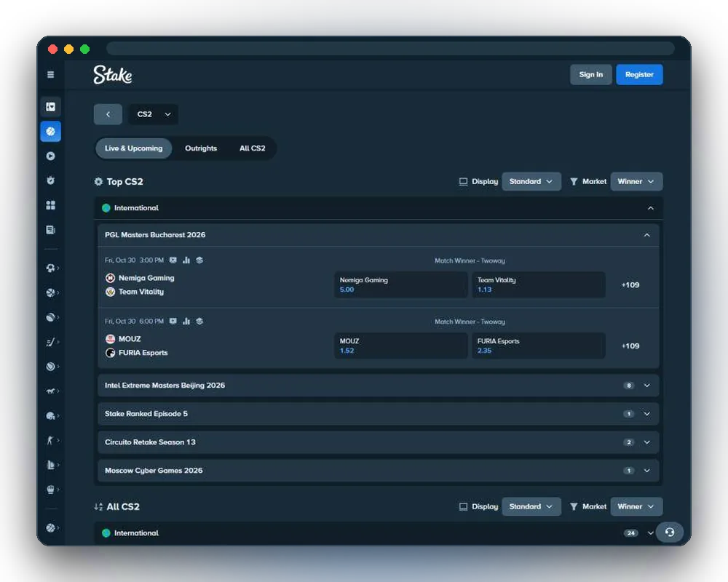Open +109 markets for MOUZ match
The height and width of the screenshot is (582, 728).
click(x=630, y=346)
